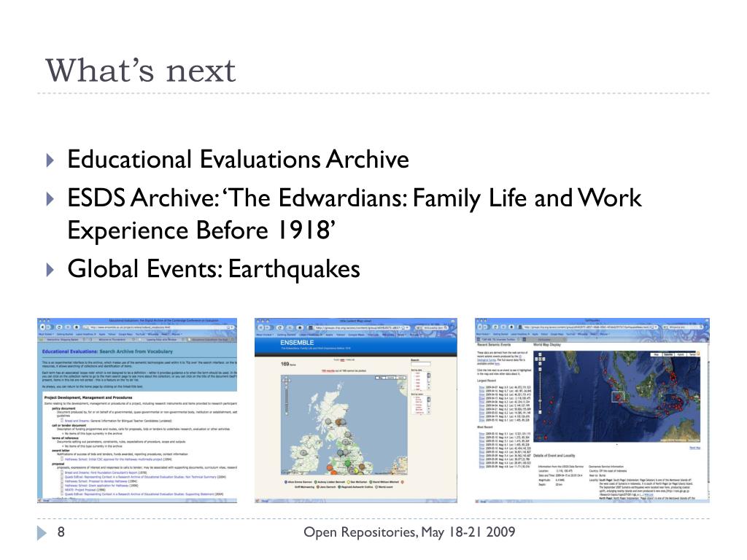Click footer 'Open Repositories, May 18-21 2009'
This screenshot has width=747, height=560.
pyautogui.click(x=409, y=532)
